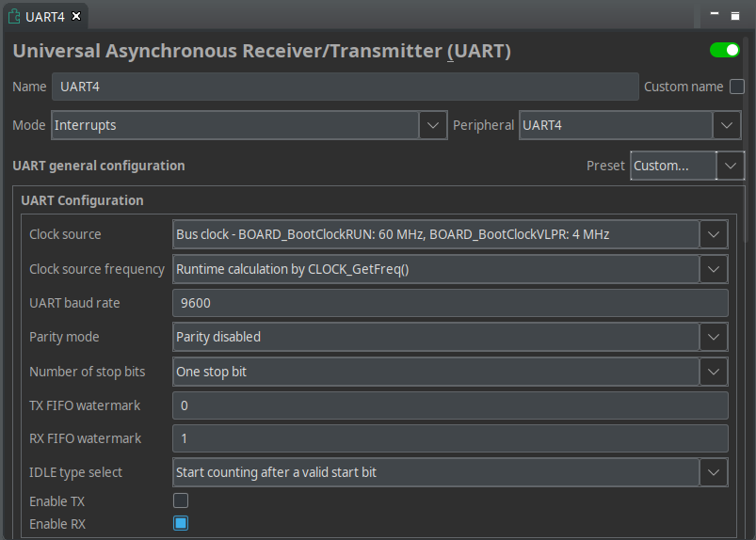Click the Name field containing UART4
The image size is (756, 540).
345,87
